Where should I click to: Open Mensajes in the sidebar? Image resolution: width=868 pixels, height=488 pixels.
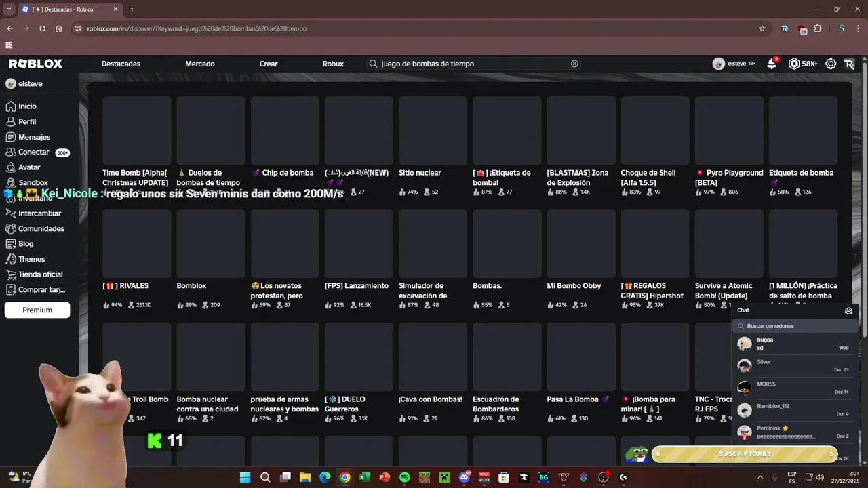pos(34,137)
